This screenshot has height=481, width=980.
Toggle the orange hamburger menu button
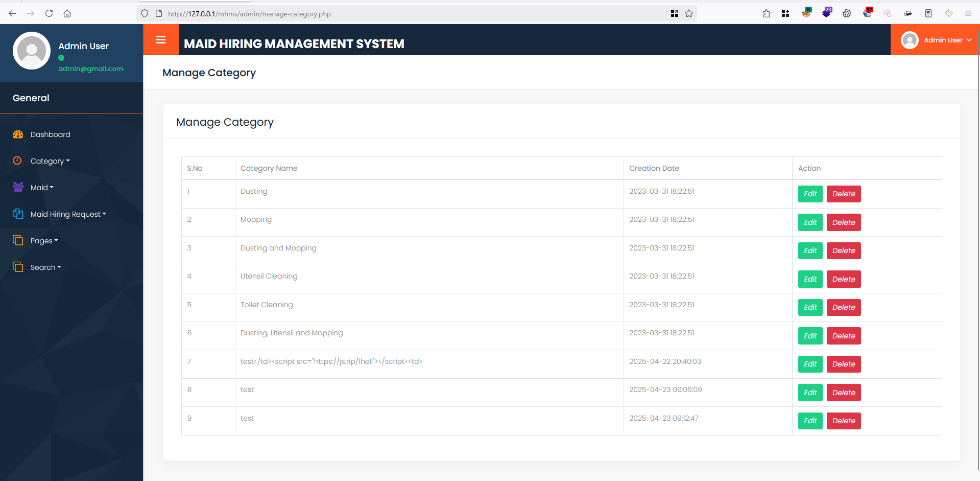point(161,40)
